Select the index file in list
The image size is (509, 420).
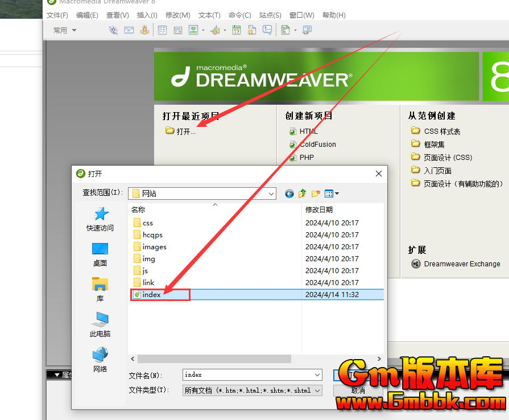coord(152,294)
